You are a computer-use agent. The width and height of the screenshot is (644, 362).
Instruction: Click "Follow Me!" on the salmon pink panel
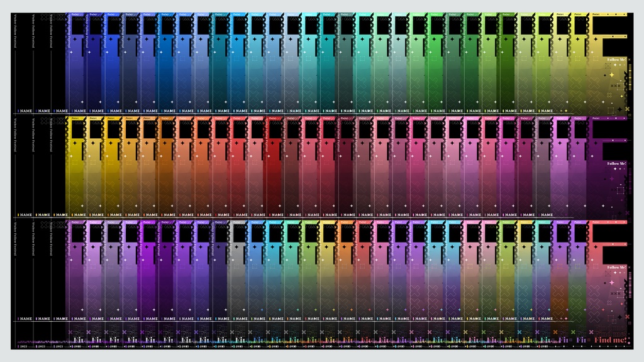click(616, 267)
